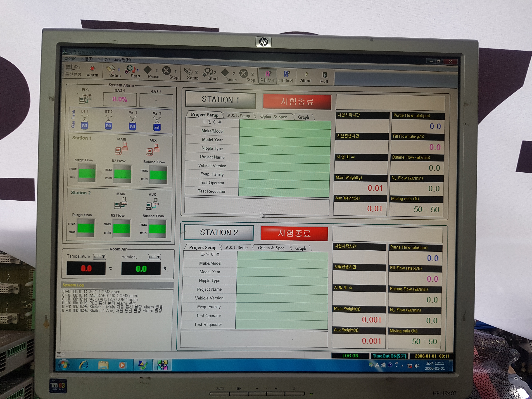The height and width of the screenshot is (399, 532).
Task: Click Station 1 N2 Flow level gauge
Action: 122,174
